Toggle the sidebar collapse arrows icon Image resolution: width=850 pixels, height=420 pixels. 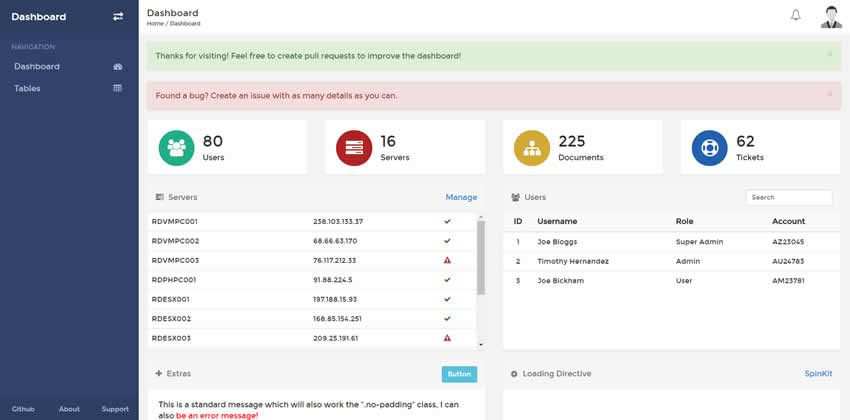coord(118,16)
